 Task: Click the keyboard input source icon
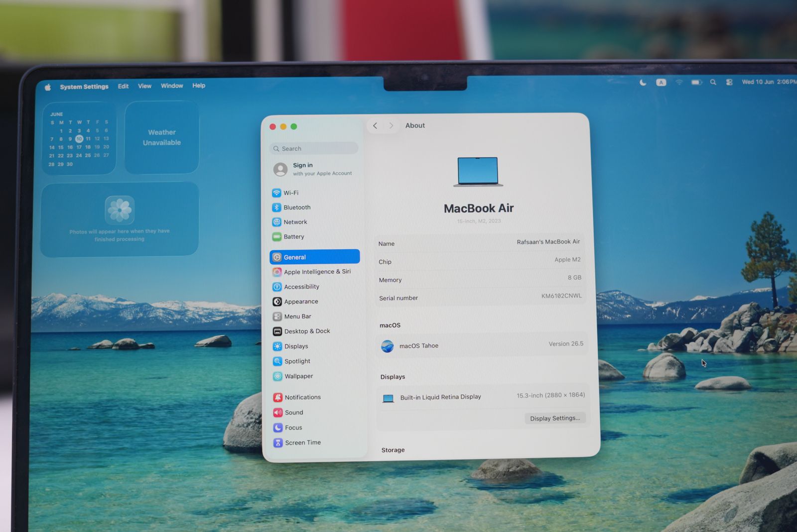661,83
